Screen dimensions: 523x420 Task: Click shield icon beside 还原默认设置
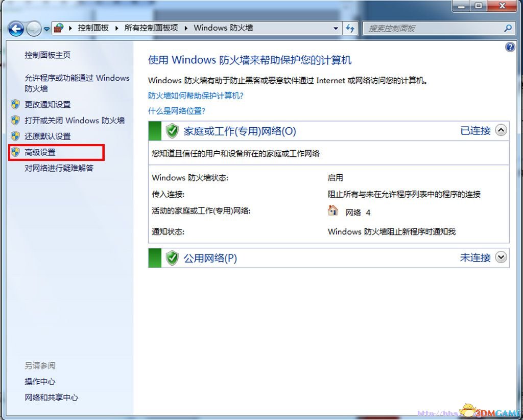tap(15, 136)
